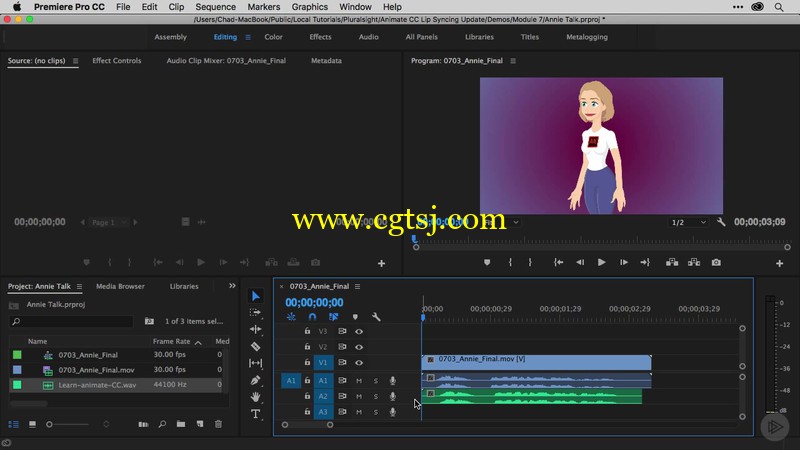Hide track V2 with eye toggle
This screenshot has height=450, width=800.
coord(359,347)
